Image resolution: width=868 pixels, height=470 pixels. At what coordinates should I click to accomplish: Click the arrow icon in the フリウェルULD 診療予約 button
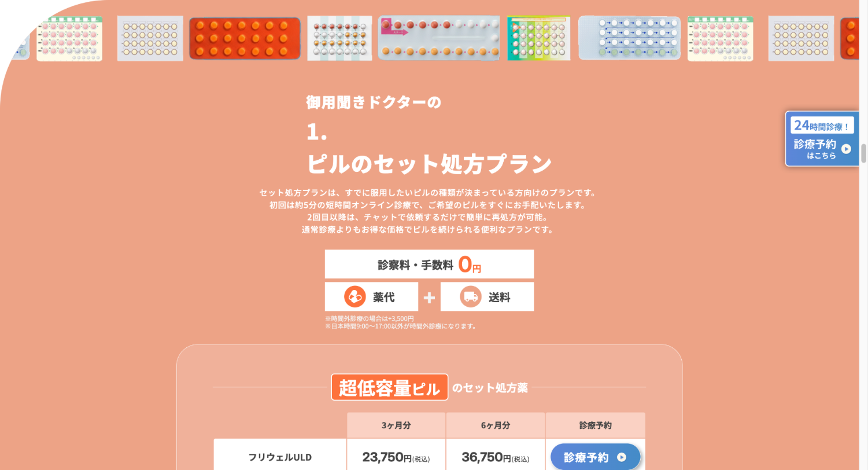point(622,457)
